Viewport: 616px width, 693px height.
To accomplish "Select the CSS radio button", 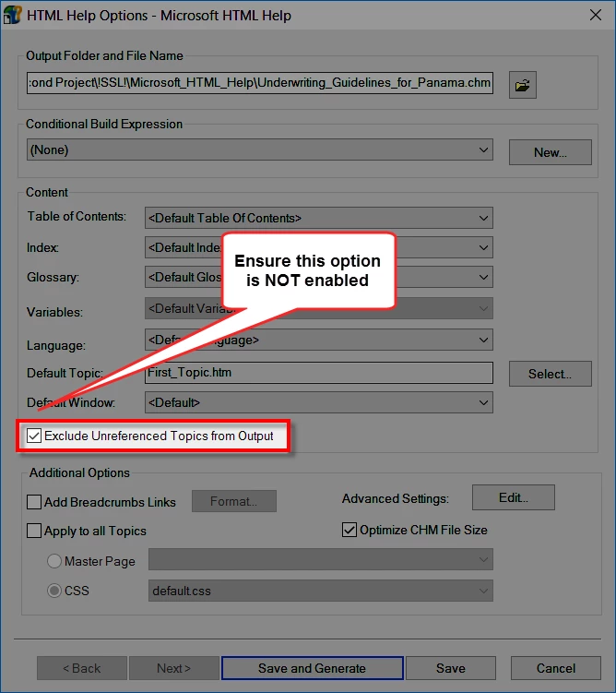I will [53, 591].
